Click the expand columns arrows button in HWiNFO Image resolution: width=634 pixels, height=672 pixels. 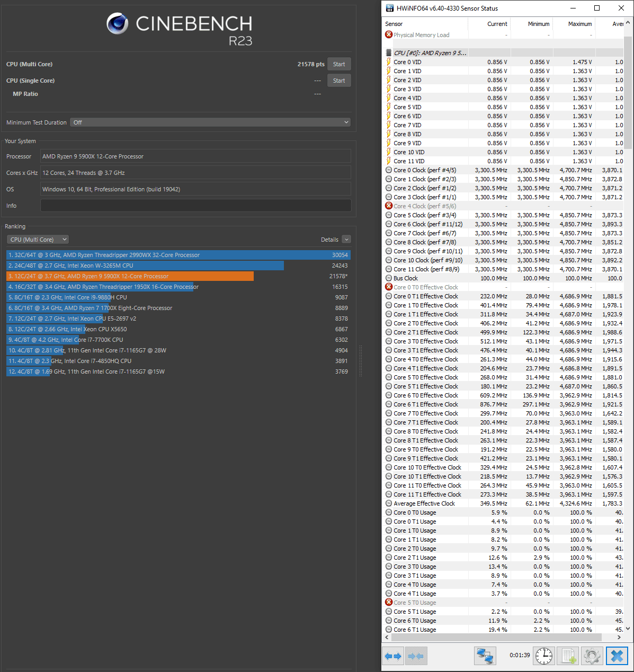(393, 656)
